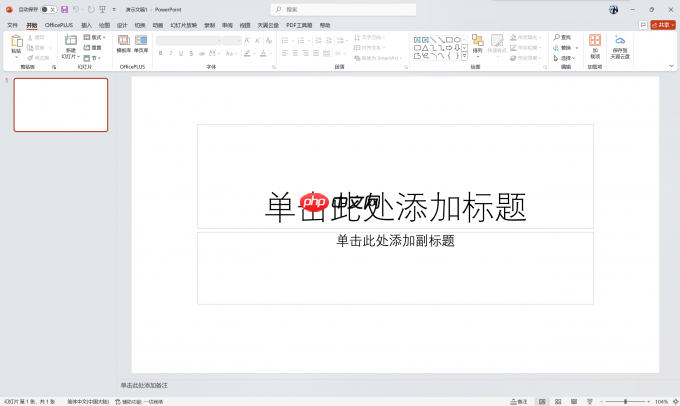Toggle Align Right paragraph button
680x406 pixels.
point(306,53)
